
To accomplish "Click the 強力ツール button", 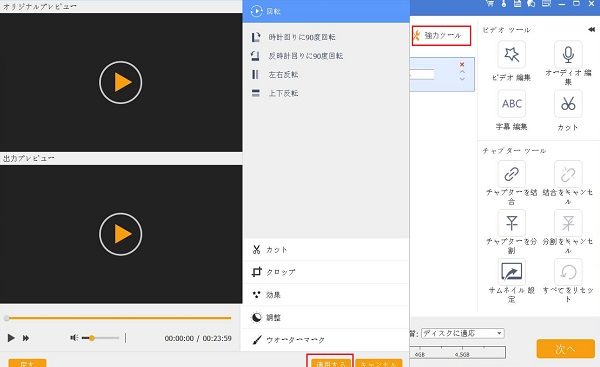I will point(441,36).
